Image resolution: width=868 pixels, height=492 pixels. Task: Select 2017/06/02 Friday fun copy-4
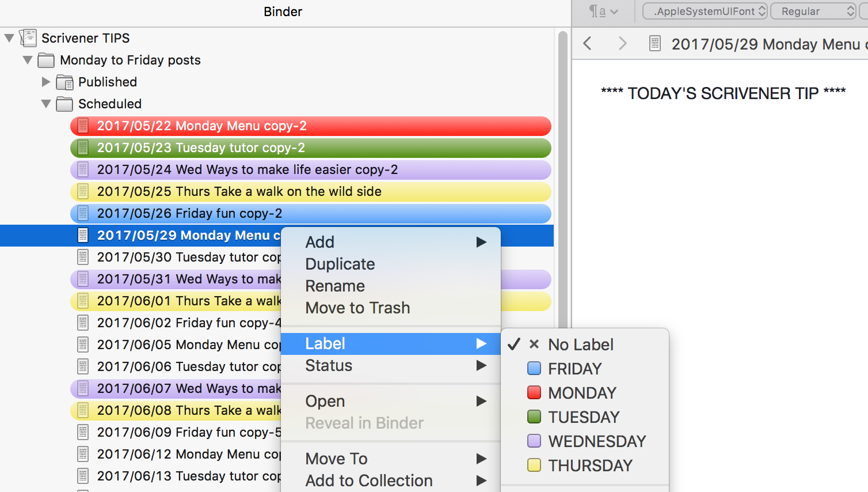tap(189, 323)
